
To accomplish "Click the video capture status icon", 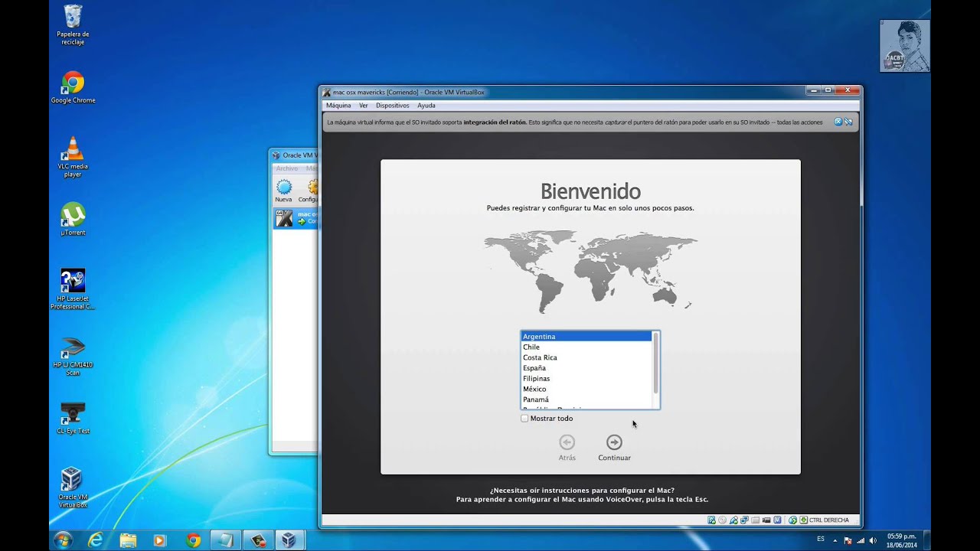I will click(x=766, y=520).
